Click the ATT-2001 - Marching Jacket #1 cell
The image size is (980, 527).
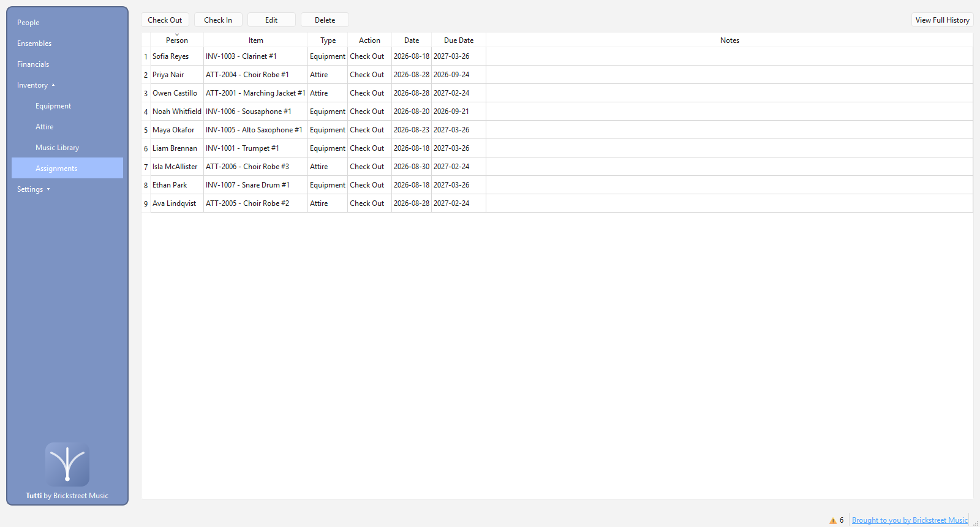point(256,93)
